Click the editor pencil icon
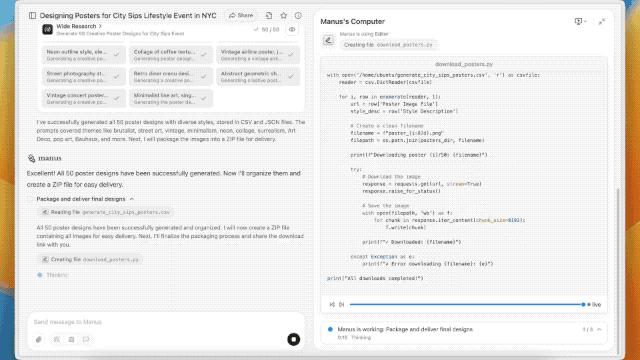Viewport: 640px width, 360px height. (329, 40)
